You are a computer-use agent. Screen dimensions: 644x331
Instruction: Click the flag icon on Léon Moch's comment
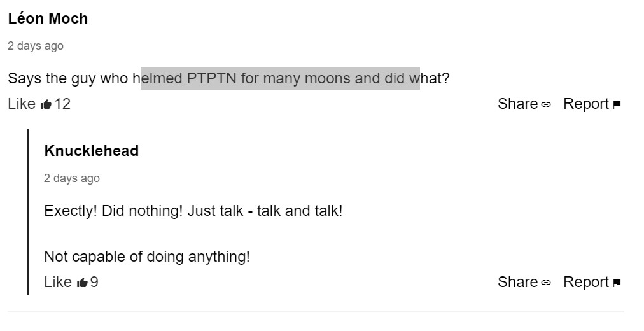tap(617, 105)
